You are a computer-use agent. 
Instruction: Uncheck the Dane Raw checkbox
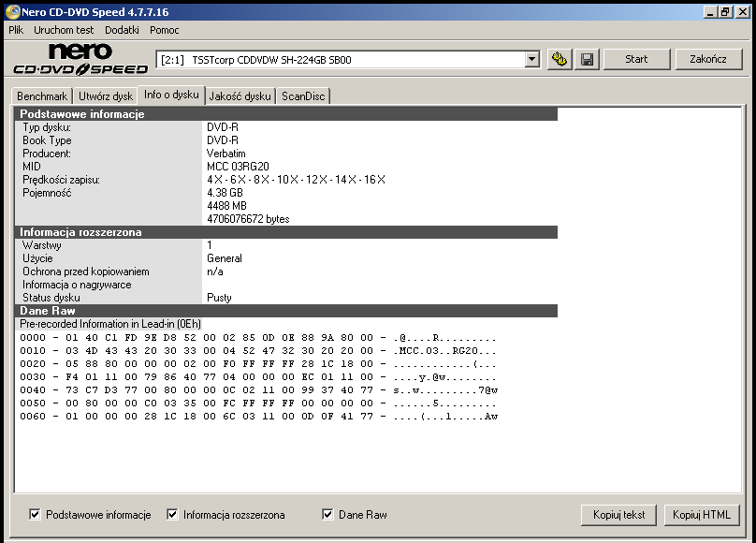[x=327, y=515]
